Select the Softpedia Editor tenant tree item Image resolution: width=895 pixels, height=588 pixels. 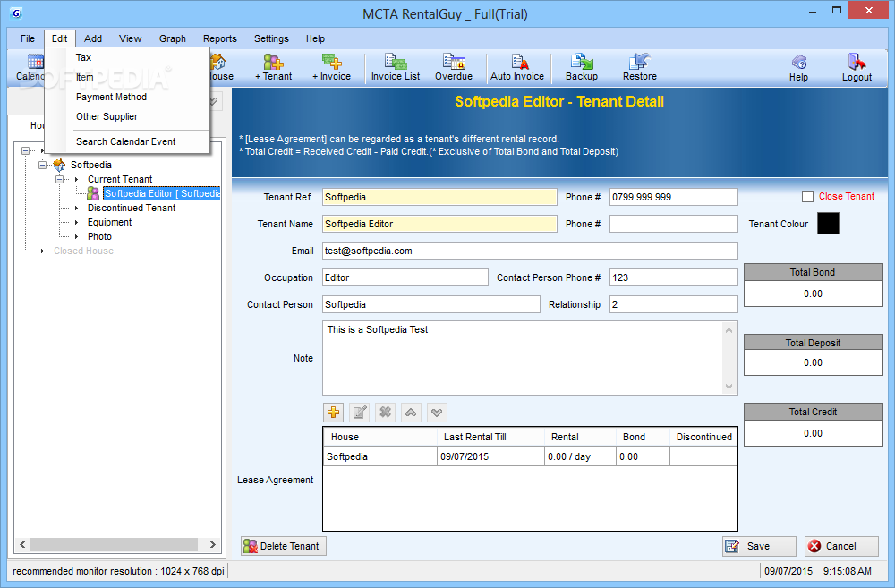click(162, 193)
